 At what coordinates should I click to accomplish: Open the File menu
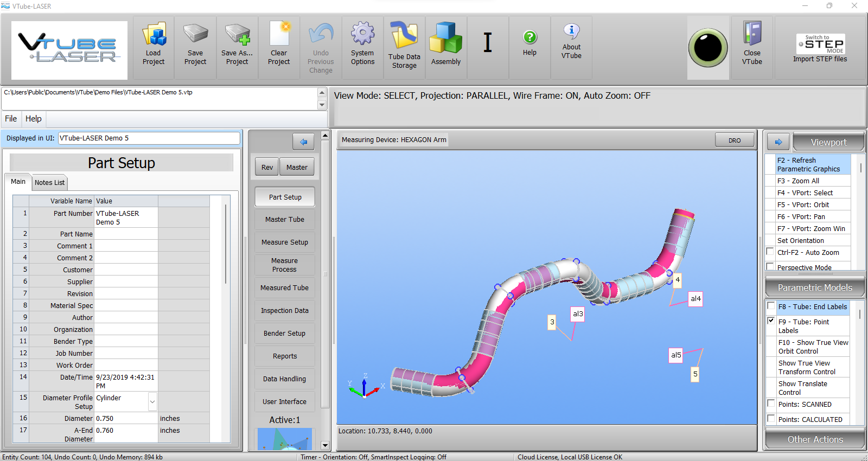click(11, 119)
